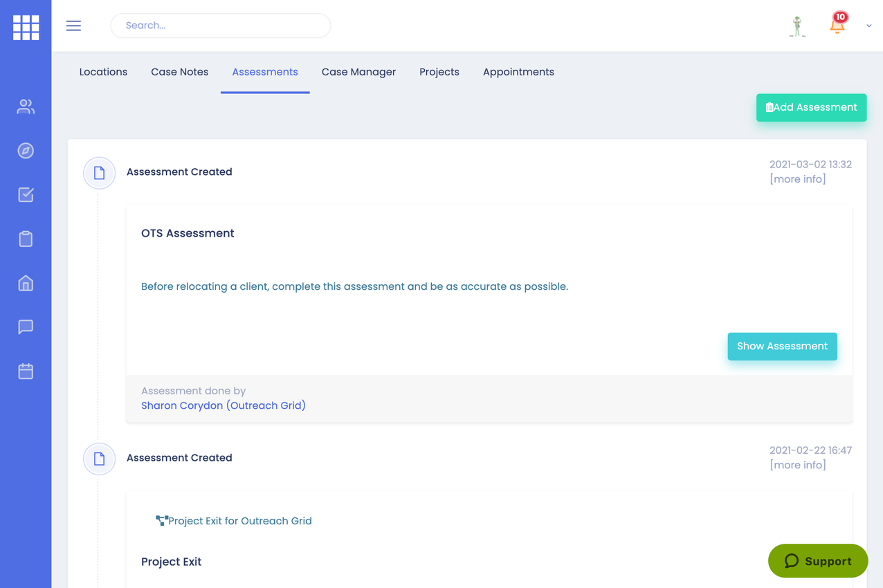This screenshot has width=883, height=588.
Task: Select the Assessments tab
Action: point(265,72)
